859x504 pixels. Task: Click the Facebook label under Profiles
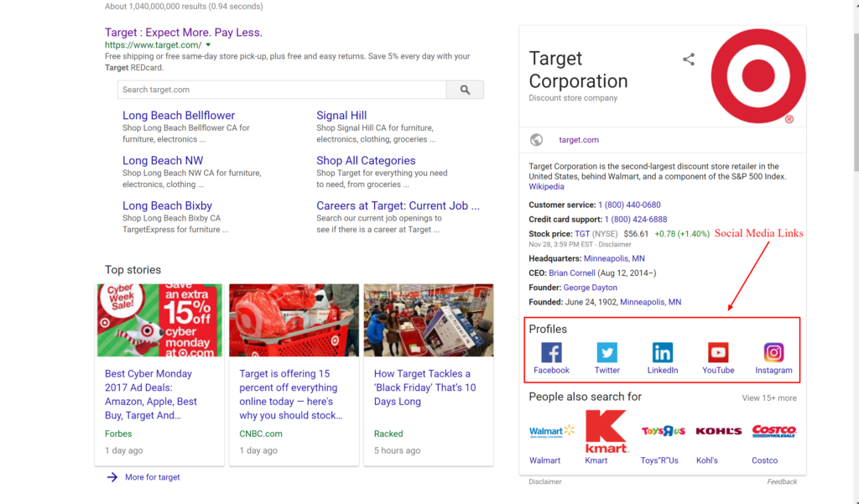(551, 371)
